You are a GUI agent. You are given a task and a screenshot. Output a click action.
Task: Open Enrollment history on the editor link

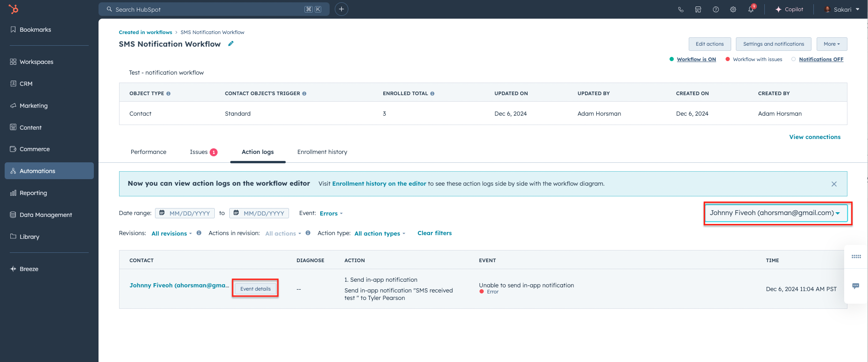click(379, 183)
